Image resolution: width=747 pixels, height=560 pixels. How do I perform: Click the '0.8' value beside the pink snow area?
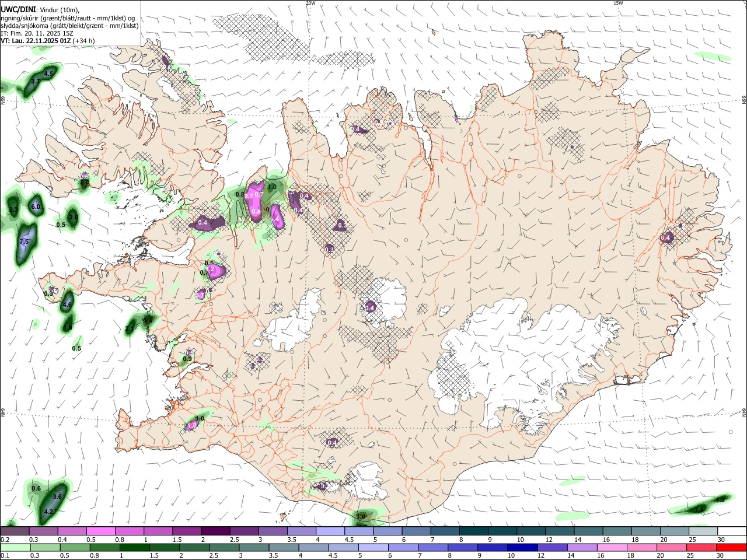[x=240, y=194]
